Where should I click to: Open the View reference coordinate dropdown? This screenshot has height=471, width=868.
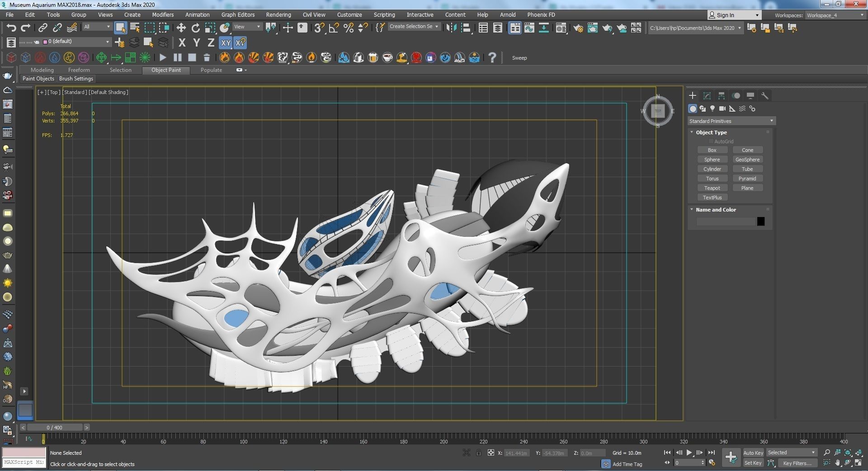click(x=247, y=27)
